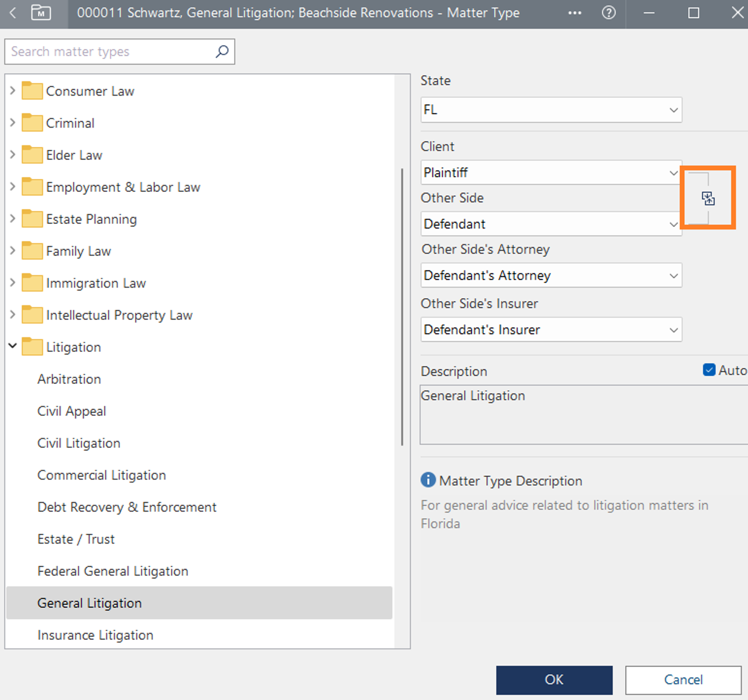Screen dimensions: 748x700
Task: Click the search magnifier icon
Action: [x=222, y=52]
